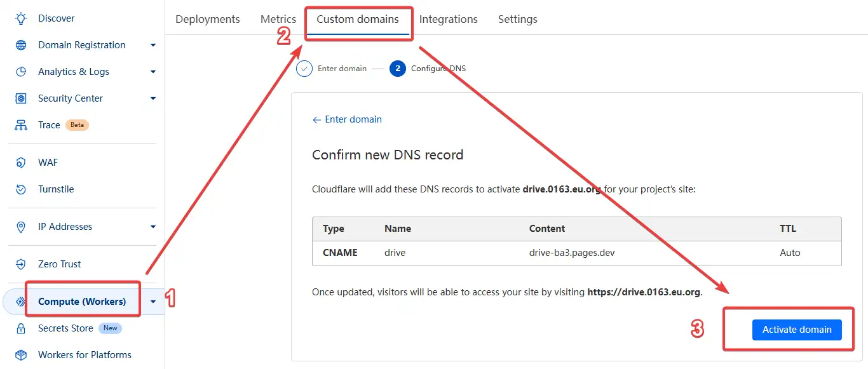Click the New badge beside Secrets Store

tap(111, 328)
